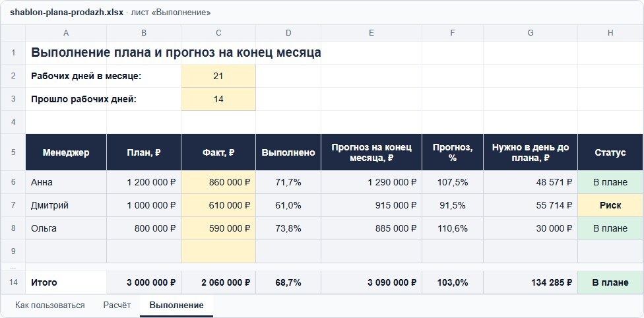
Task: Select column D header
Action: coord(288,33)
